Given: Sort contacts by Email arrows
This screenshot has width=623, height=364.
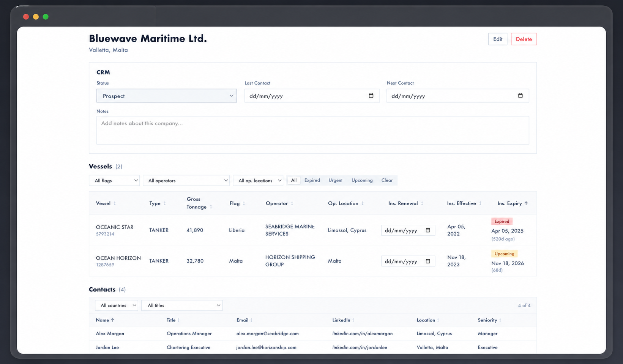Looking at the screenshot, I should (x=251, y=320).
